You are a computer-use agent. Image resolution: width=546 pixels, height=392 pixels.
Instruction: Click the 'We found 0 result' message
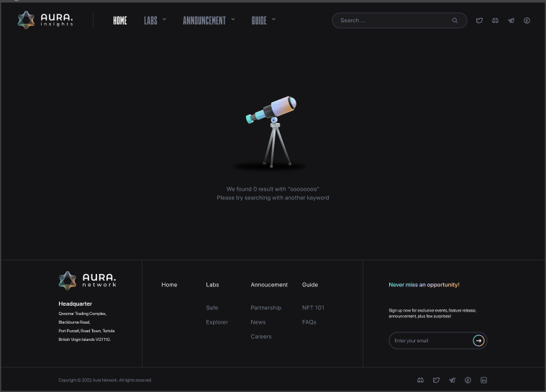click(x=273, y=189)
